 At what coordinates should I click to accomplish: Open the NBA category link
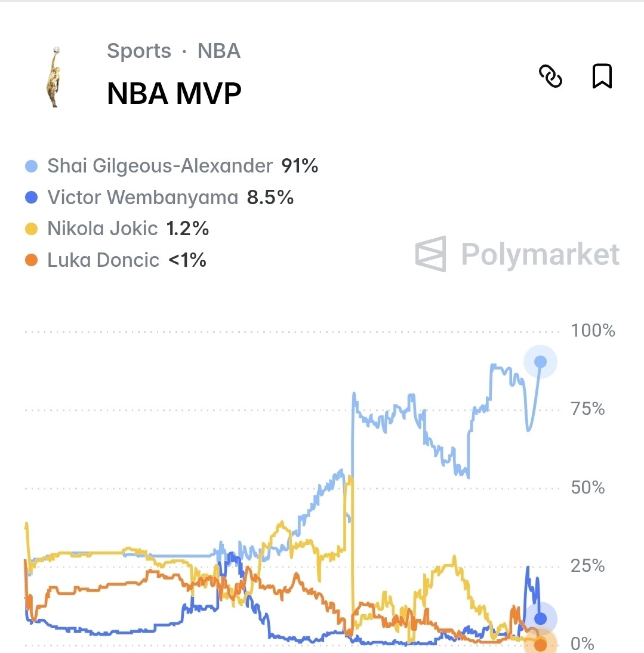[219, 51]
